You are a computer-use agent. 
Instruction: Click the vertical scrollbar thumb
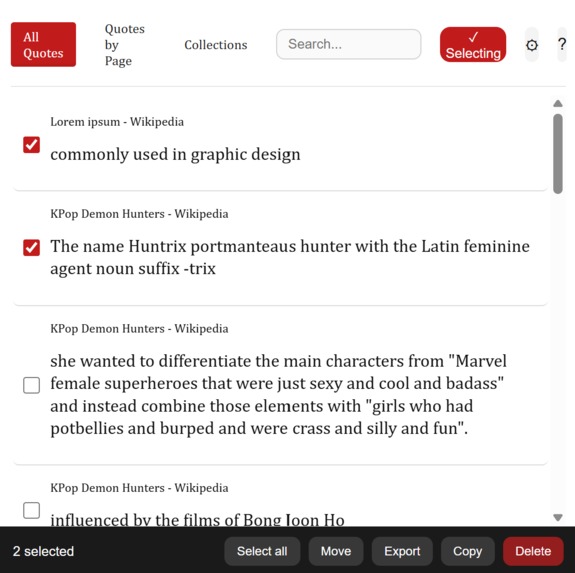558,154
